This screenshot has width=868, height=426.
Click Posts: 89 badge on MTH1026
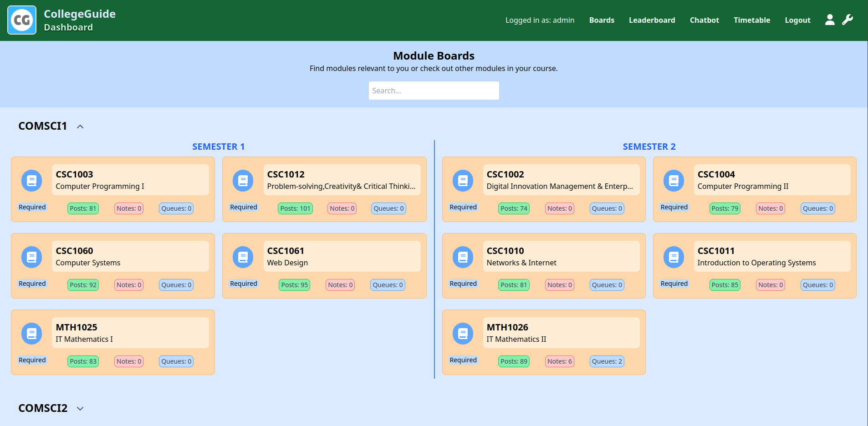tap(514, 361)
